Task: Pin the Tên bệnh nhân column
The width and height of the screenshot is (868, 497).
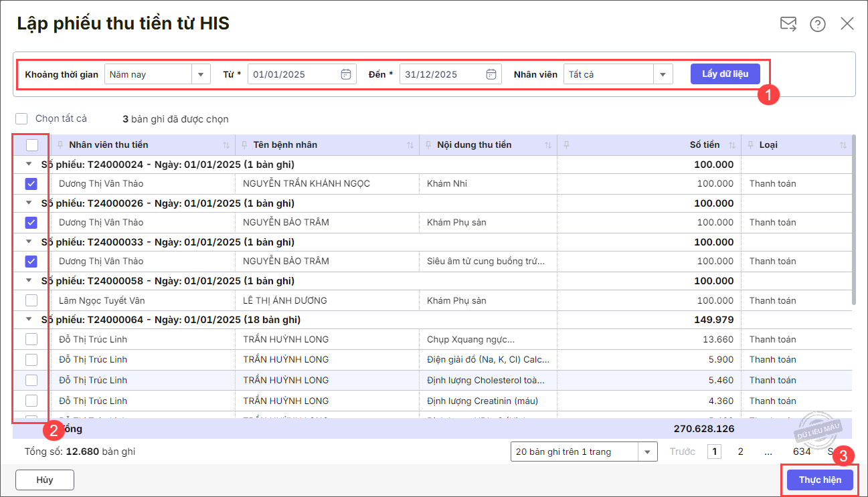Action: click(244, 145)
